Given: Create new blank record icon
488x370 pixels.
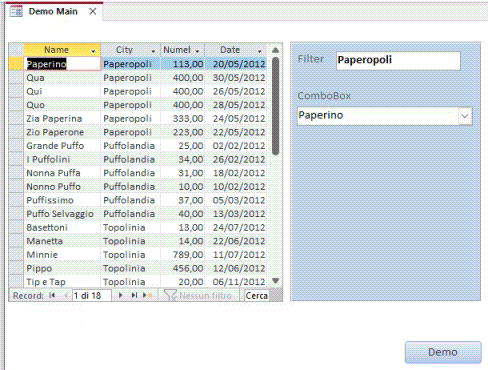Looking at the screenshot, I should point(147,295).
